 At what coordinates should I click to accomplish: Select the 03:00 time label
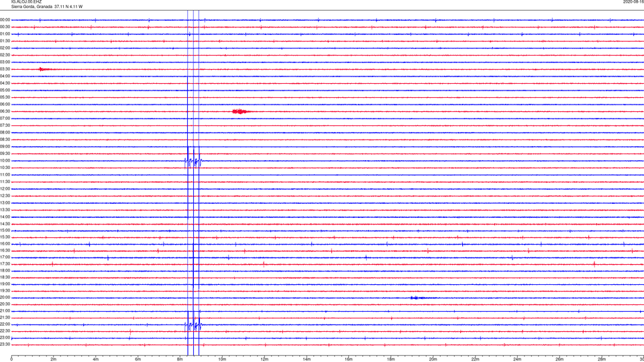[x=5, y=62]
